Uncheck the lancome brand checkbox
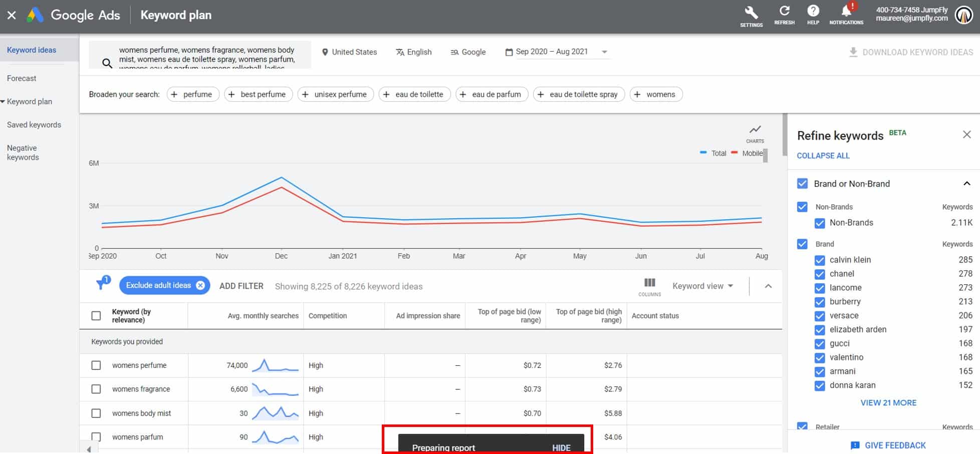 [x=820, y=288]
